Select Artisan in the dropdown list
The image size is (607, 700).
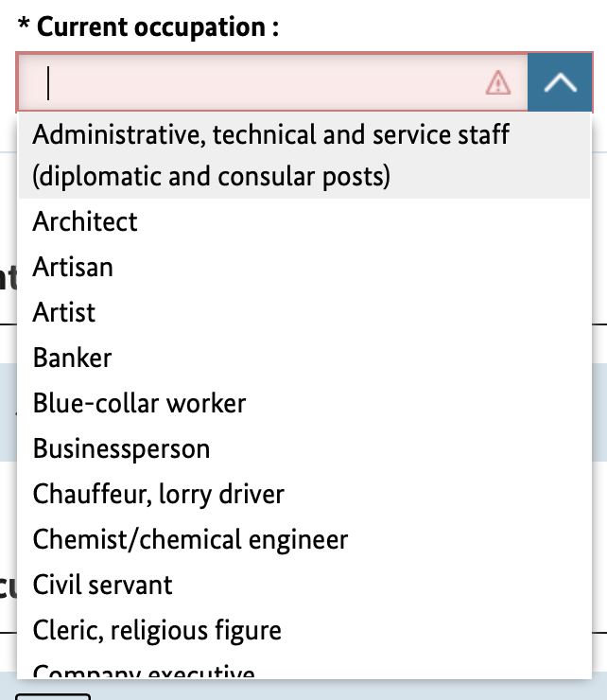point(73,267)
